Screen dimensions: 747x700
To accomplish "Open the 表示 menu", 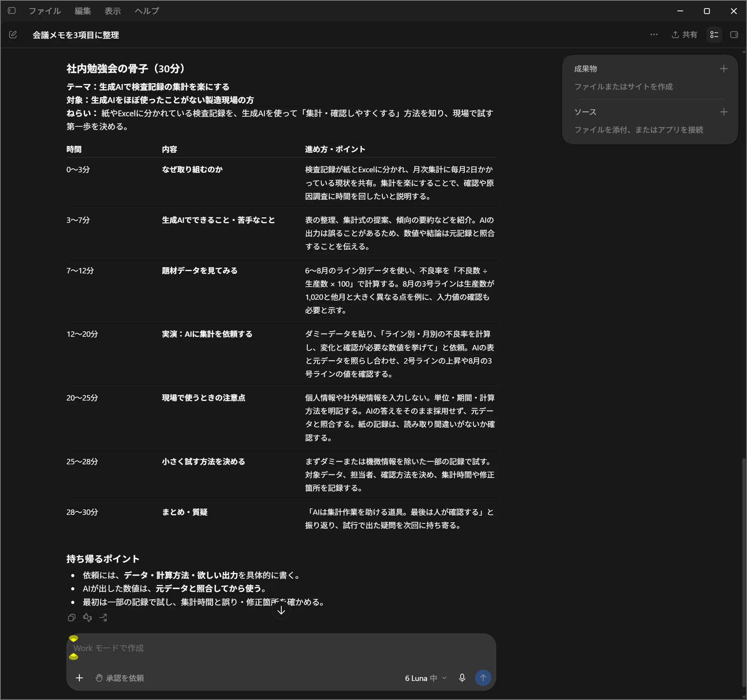I will [113, 11].
